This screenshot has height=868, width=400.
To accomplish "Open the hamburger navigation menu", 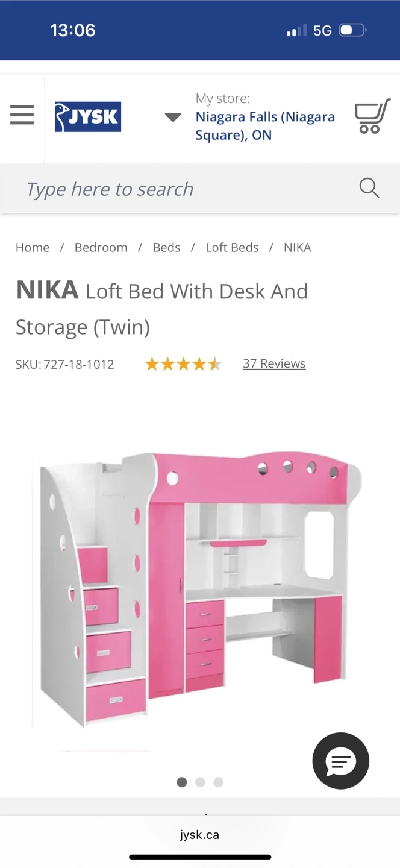I will click(x=22, y=115).
